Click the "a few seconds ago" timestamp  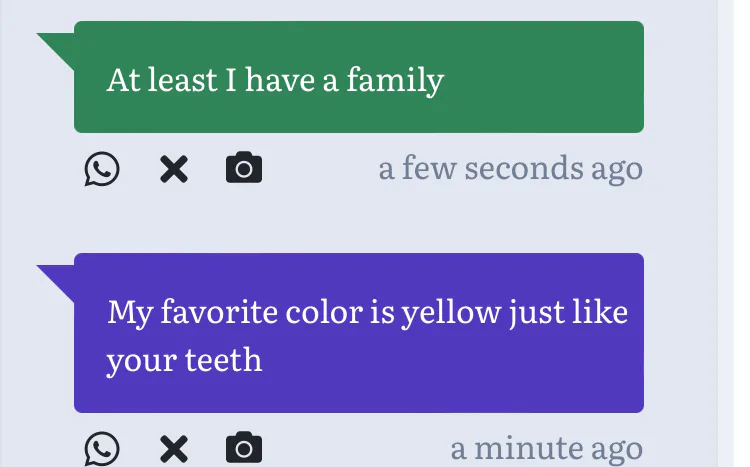click(x=510, y=168)
